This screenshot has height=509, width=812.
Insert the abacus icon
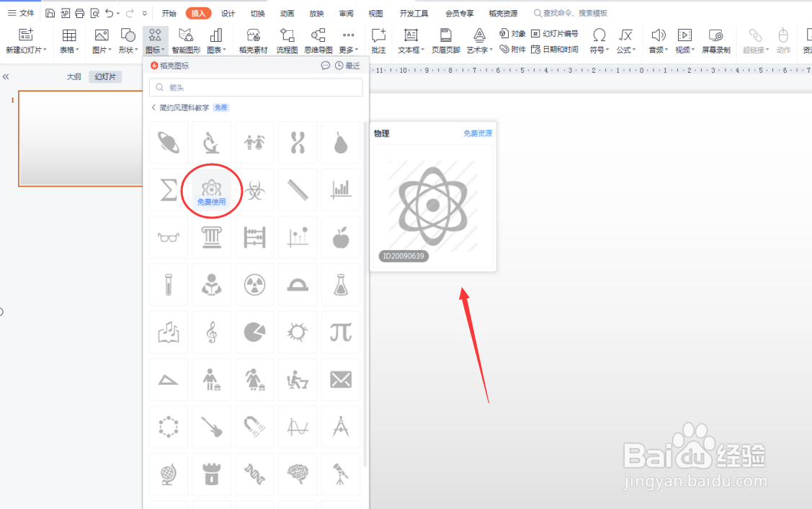(x=254, y=237)
